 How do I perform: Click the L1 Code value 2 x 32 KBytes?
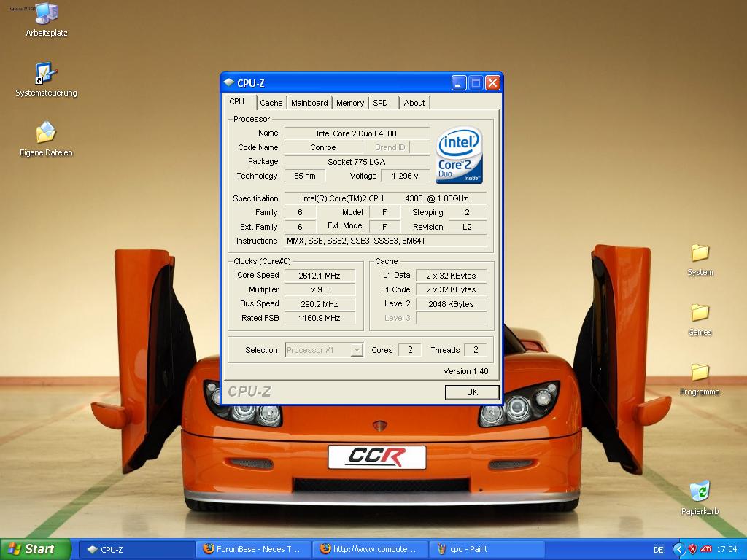tap(451, 289)
